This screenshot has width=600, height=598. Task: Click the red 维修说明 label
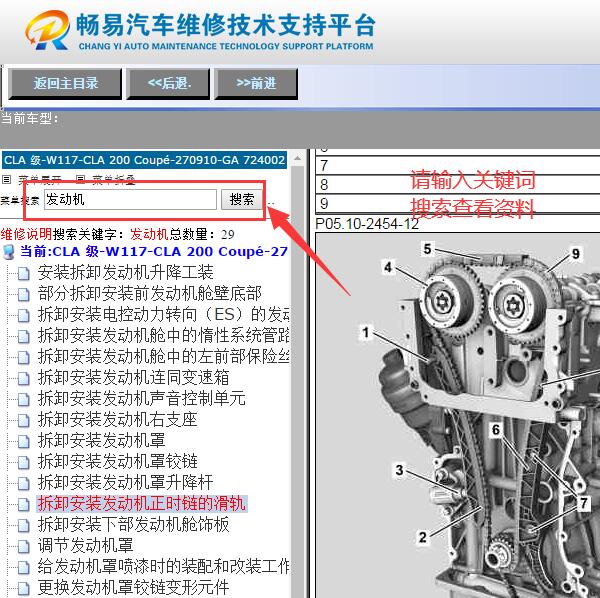26,234
